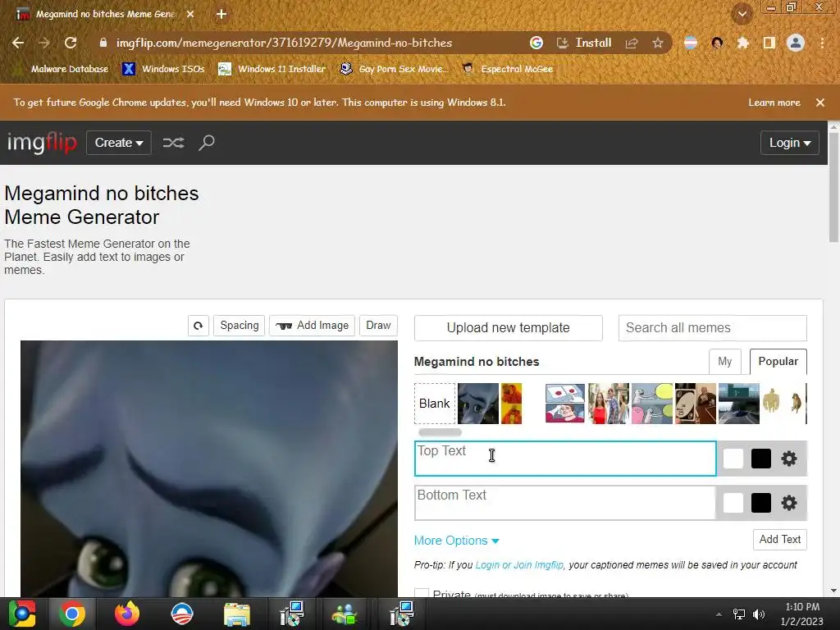Open the Spacing options
The height and width of the screenshot is (630, 840).
pos(239,326)
